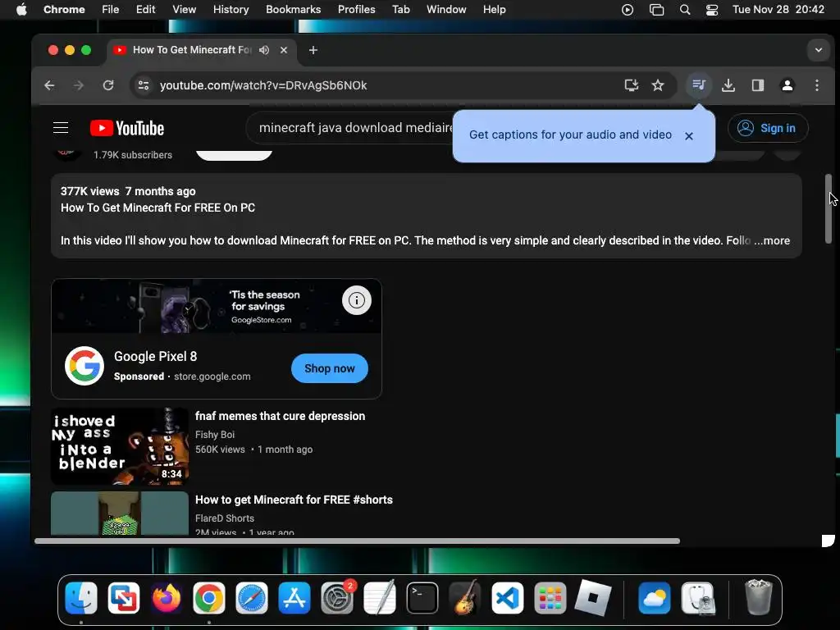This screenshot has width=840, height=630.
Task: Open the File menu
Action: pyautogui.click(x=111, y=10)
